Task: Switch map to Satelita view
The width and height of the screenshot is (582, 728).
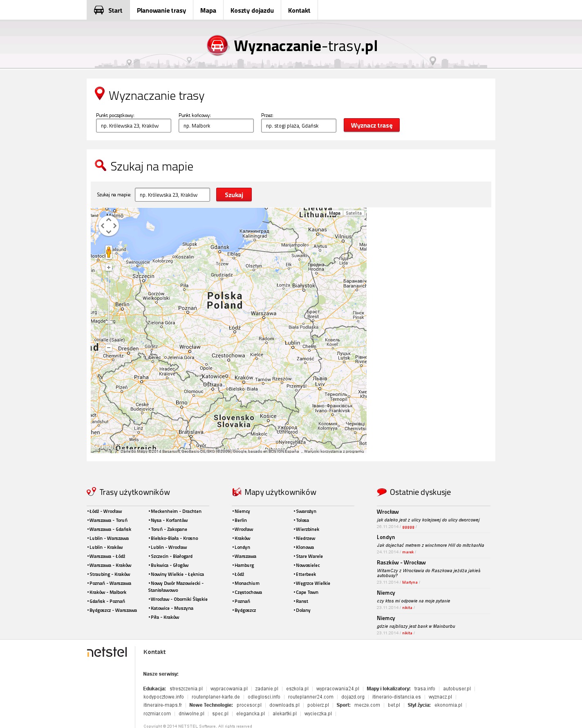Action: (354, 213)
